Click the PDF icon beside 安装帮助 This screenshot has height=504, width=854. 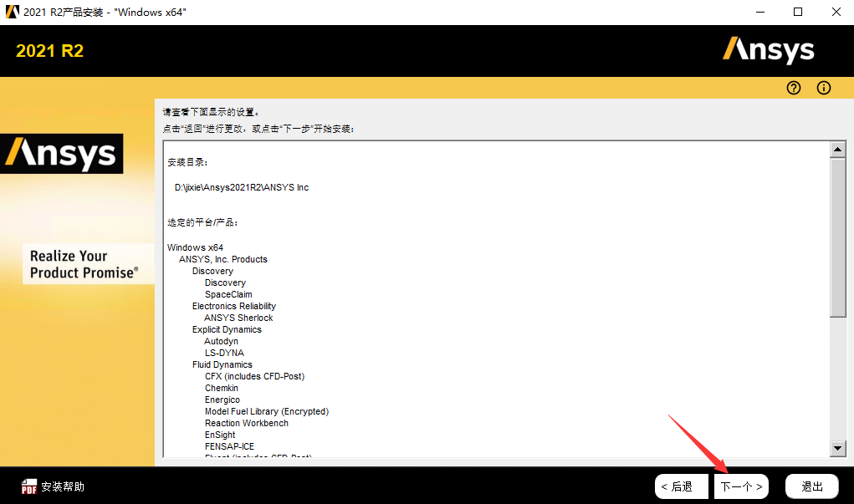28,486
